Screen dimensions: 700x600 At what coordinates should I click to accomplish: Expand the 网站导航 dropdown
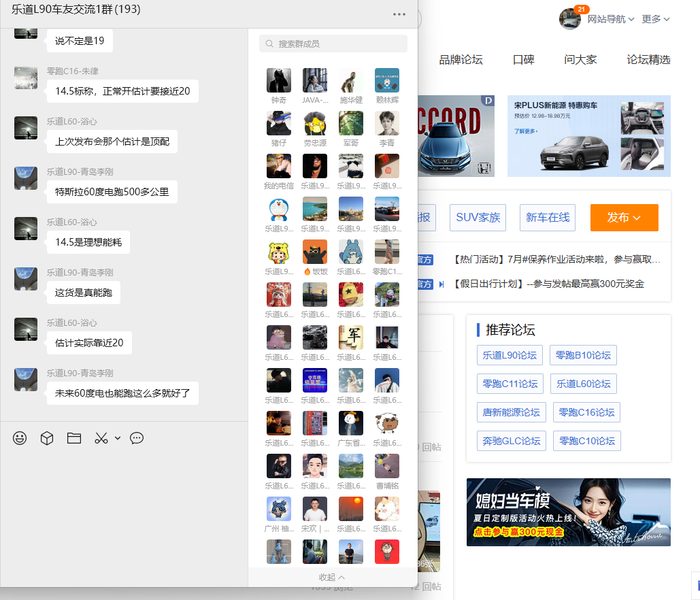pyautogui.click(x=610, y=19)
